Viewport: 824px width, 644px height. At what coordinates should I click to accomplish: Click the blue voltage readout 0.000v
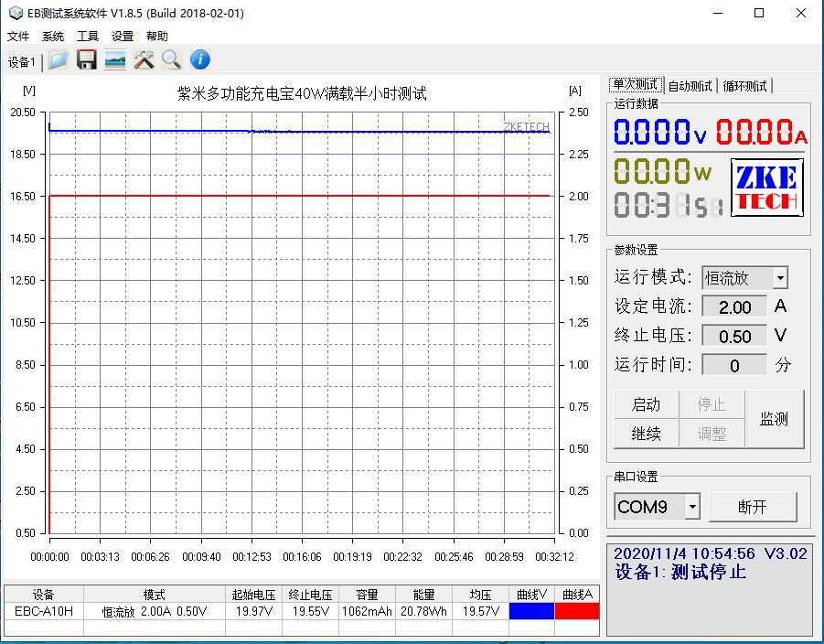tap(660, 132)
